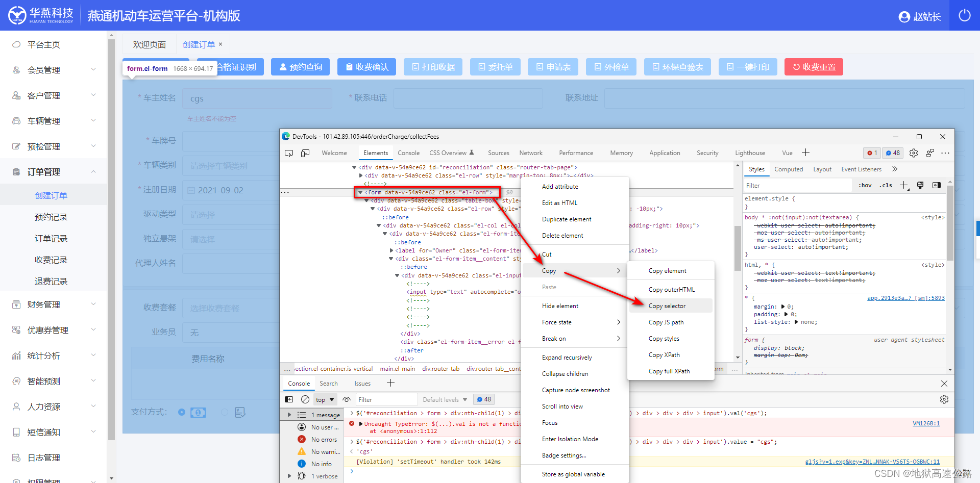
Task: Close the 创建订单 tab with its x
Action: (220, 44)
